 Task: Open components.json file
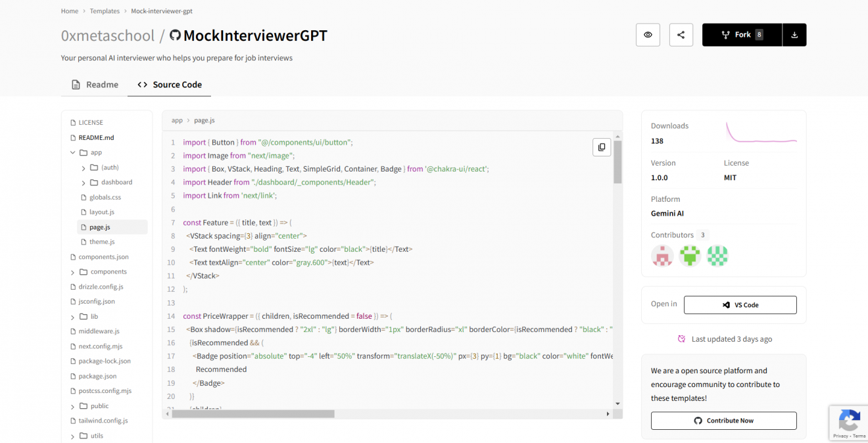click(103, 257)
